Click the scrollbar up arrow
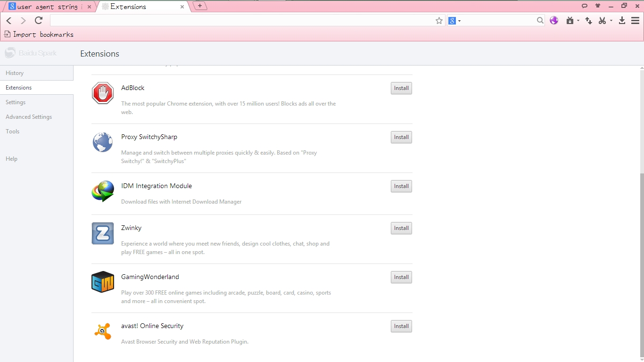Image resolution: width=644 pixels, height=362 pixels. tap(642, 68)
